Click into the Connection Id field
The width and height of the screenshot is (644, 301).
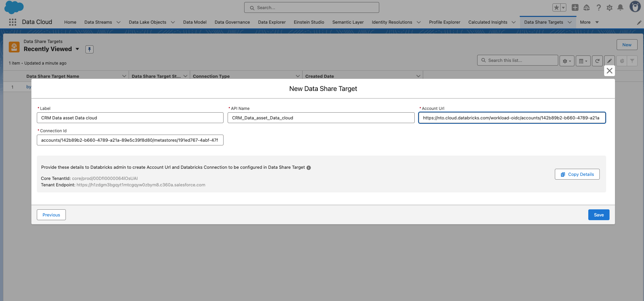point(130,140)
